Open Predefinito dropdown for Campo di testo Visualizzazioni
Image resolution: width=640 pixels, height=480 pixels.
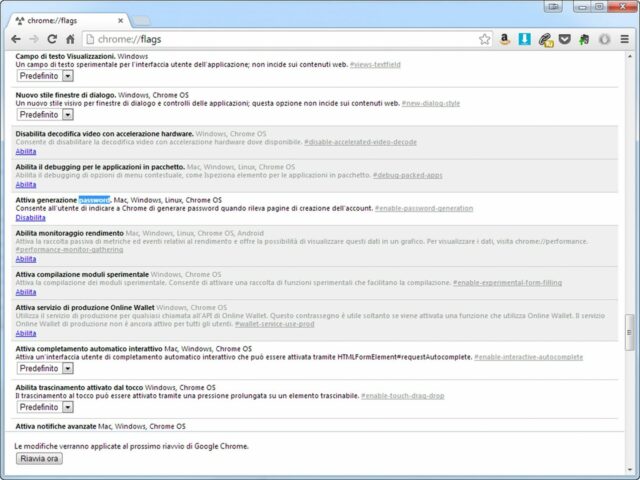pos(45,75)
